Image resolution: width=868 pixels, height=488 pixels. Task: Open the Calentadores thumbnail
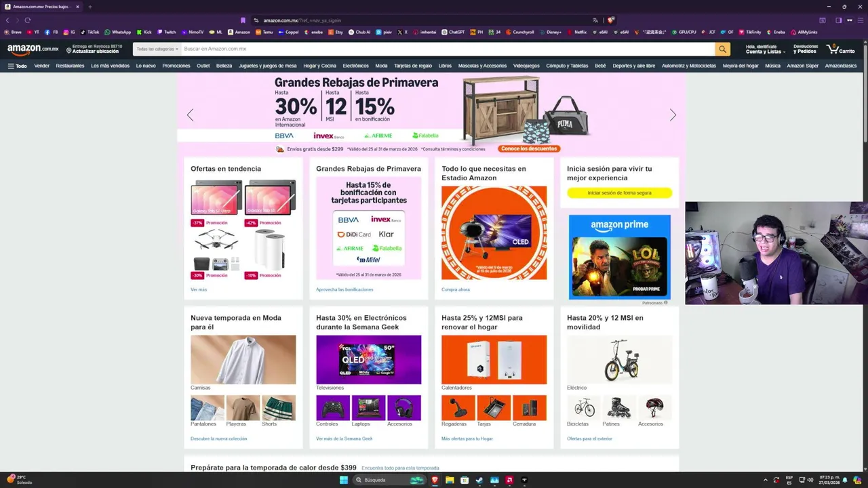(x=494, y=359)
